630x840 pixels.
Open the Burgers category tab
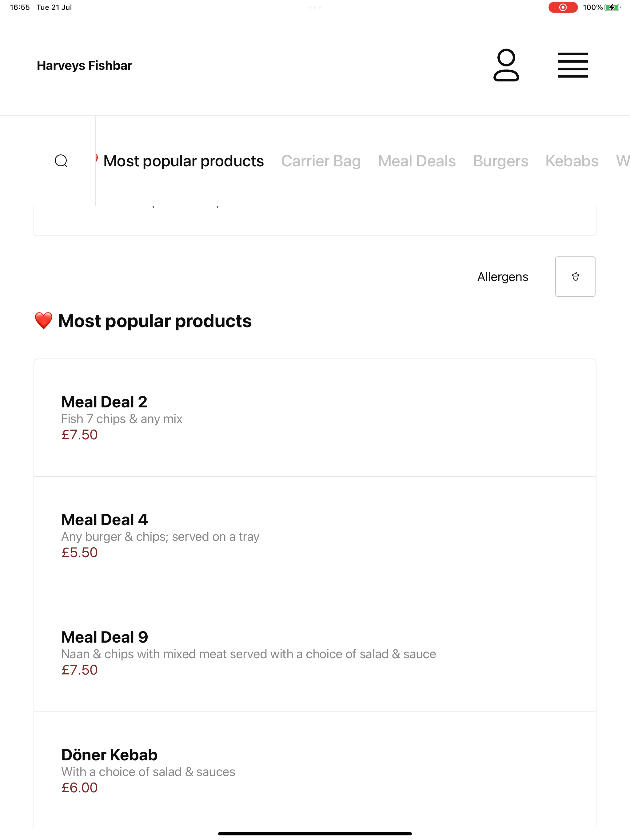click(500, 161)
